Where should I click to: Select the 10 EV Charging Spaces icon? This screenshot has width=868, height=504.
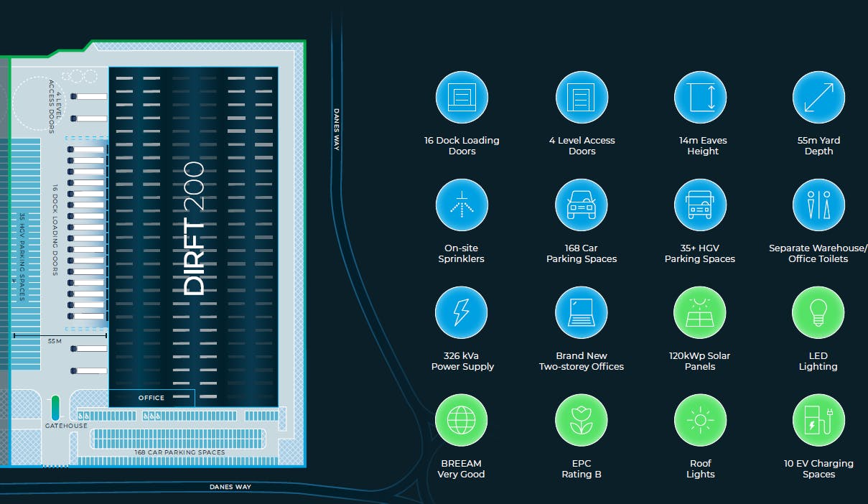818,421
